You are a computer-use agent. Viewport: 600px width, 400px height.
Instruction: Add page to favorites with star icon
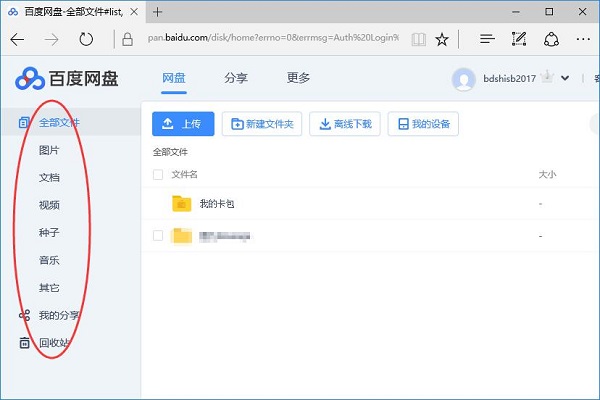click(442, 40)
